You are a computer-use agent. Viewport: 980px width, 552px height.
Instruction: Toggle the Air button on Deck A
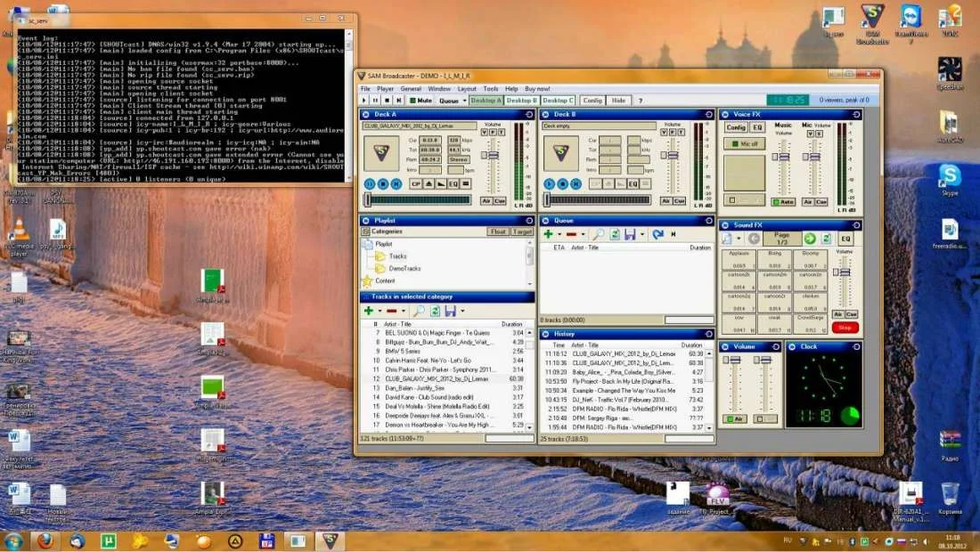tap(486, 201)
